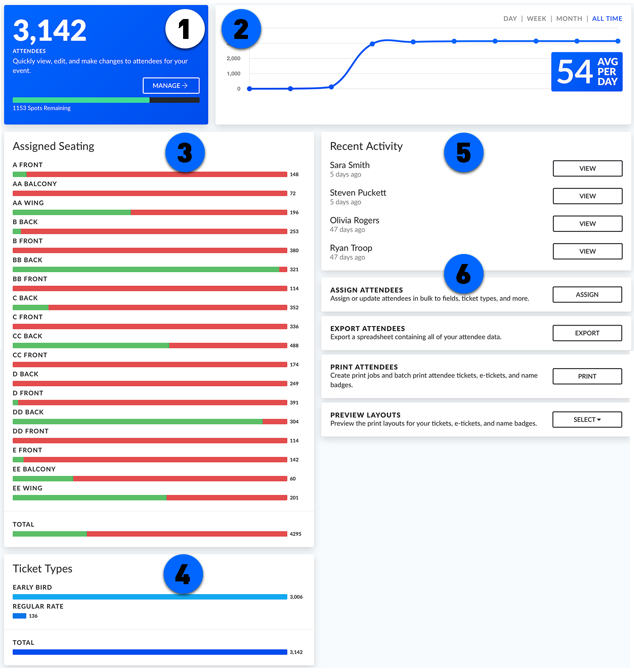Click the number 1 callout badge
This screenshot has height=672, width=634.
click(x=184, y=29)
